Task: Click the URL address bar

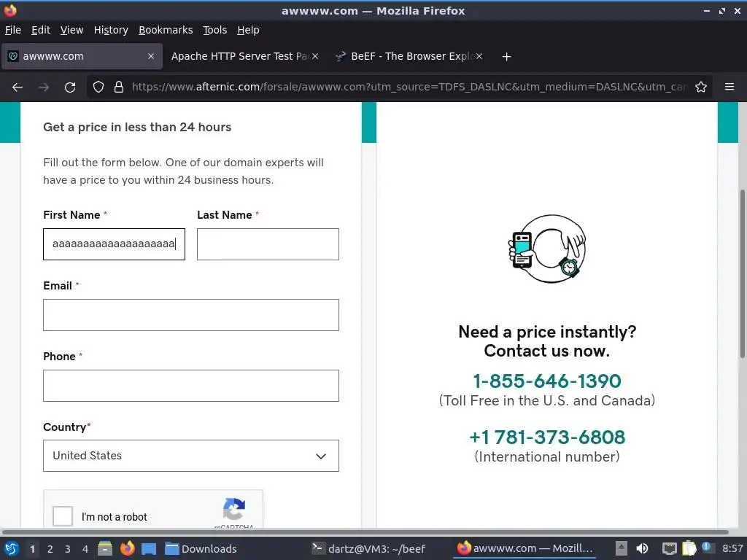Action: coord(409,87)
